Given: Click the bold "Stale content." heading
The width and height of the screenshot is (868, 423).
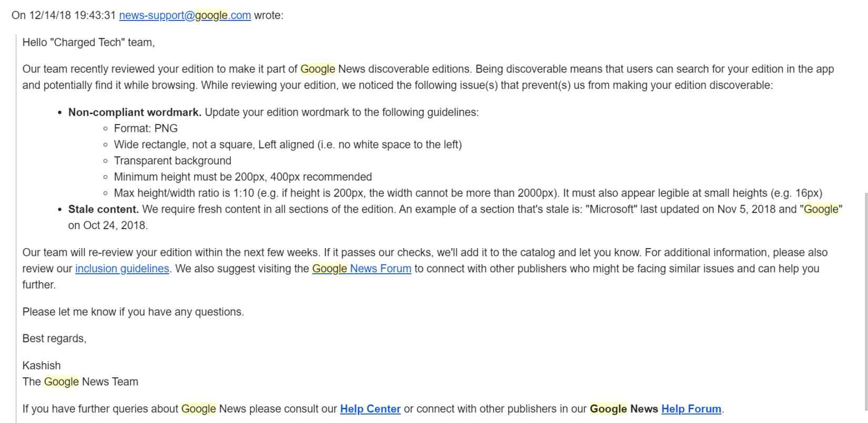Looking at the screenshot, I should click(x=104, y=209).
